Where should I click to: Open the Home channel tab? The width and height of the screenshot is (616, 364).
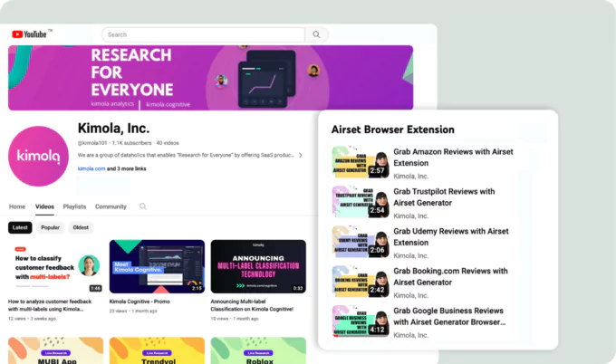click(17, 206)
